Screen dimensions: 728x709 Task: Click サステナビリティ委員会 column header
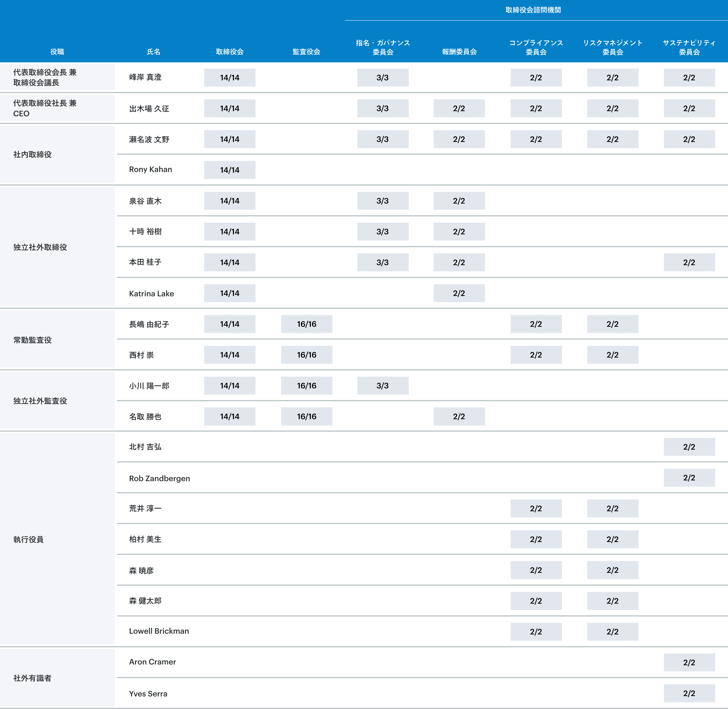[689, 47]
